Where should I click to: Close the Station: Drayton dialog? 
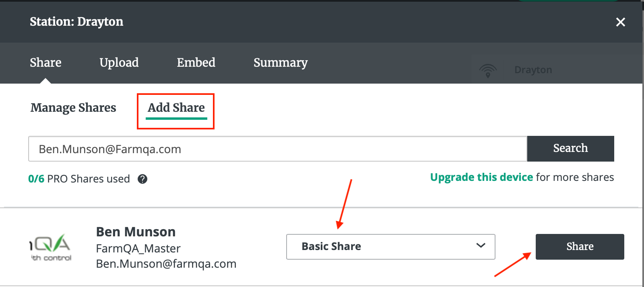(620, 22)
